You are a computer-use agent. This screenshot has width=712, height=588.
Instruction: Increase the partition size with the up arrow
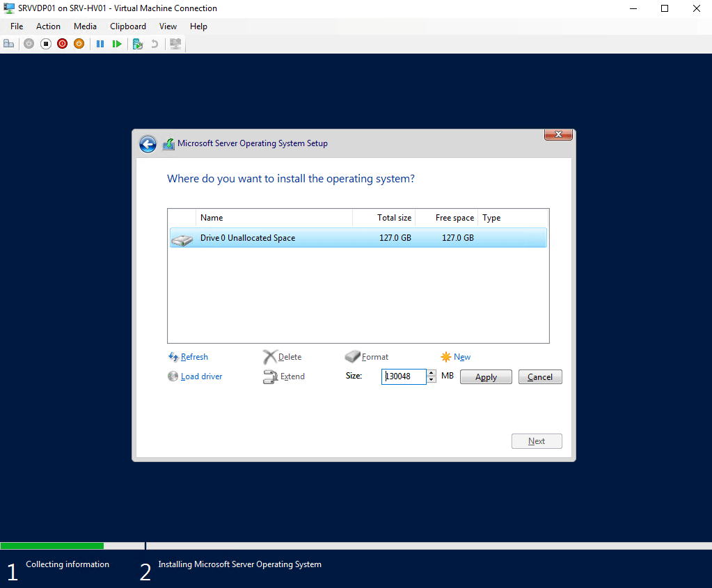click(432, 373)
